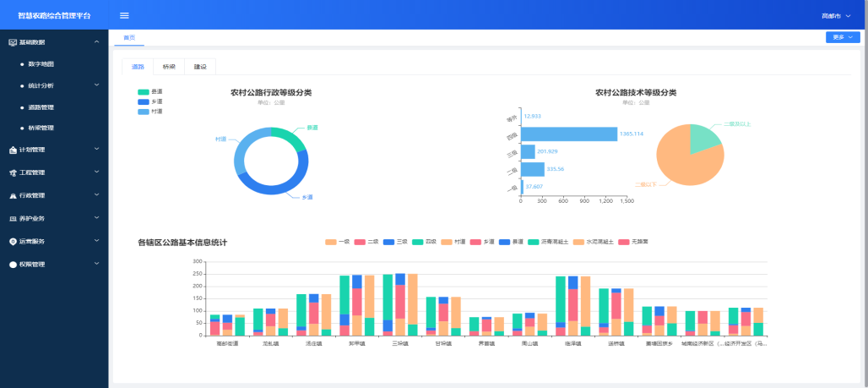
Task: Click the 计划管理 sidebar icon
Action: pyautogui.click(x=13, y=150)
